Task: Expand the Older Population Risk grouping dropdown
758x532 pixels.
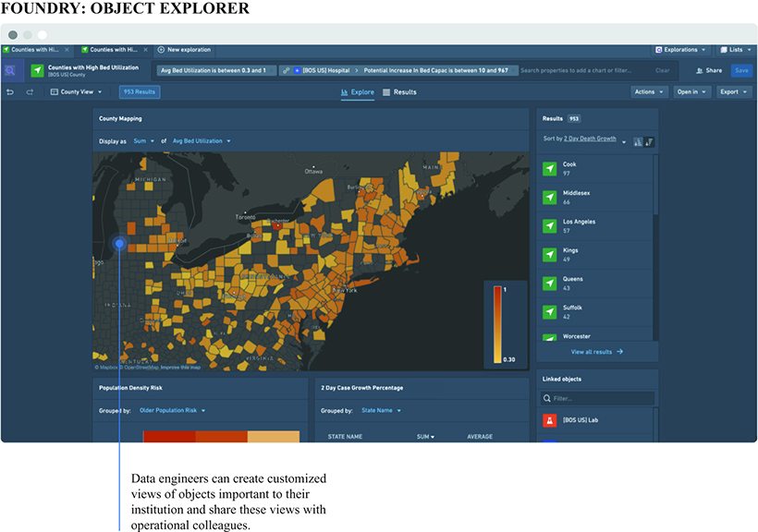Action: pos(172,410)
